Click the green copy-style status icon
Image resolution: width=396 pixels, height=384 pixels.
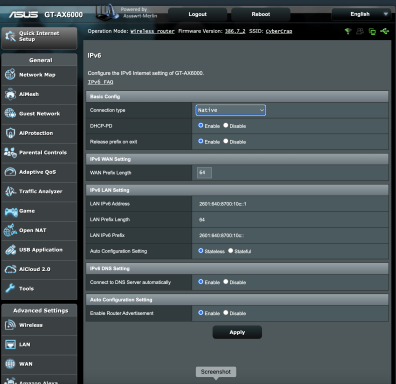[x=372, y=31]
